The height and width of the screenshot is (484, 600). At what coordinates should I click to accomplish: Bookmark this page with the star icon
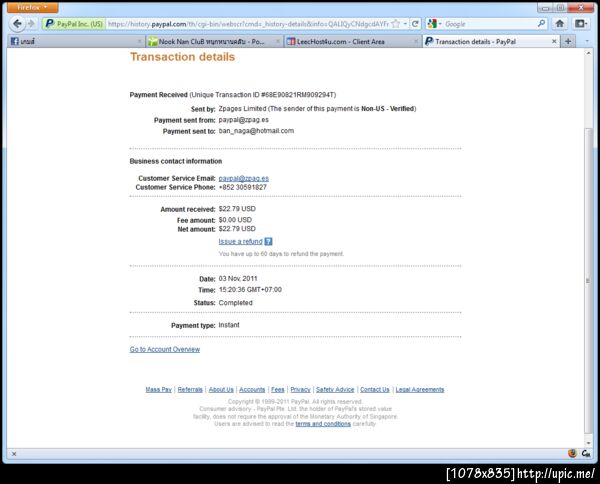pos(396,24)
